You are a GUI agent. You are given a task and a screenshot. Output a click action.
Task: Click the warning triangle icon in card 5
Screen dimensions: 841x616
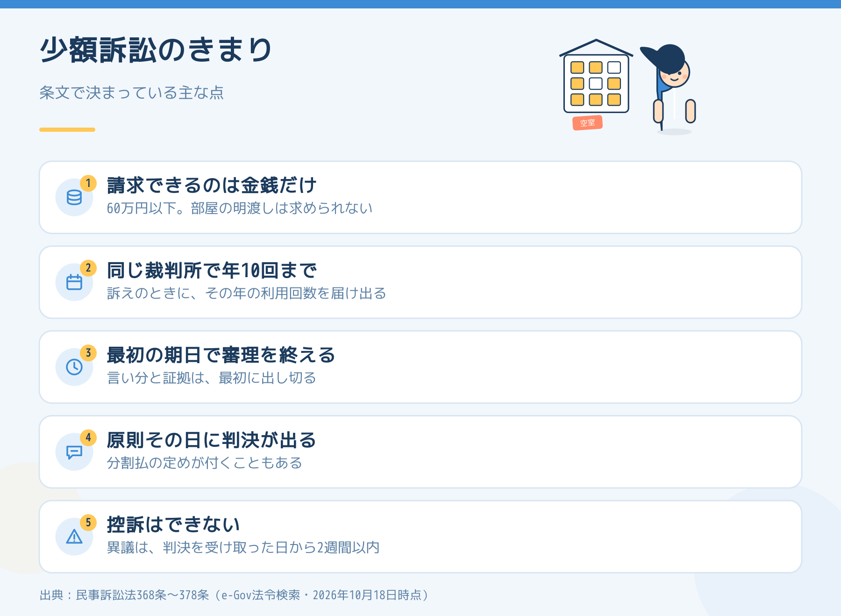coord(74,537)
